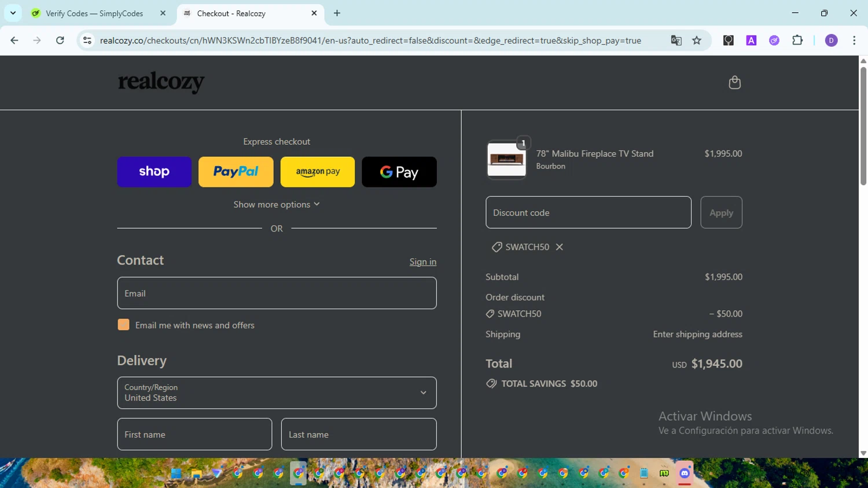The image size is (868, 488).
Task: Open the Country/Region dropdown
Action: pos(277,393)
